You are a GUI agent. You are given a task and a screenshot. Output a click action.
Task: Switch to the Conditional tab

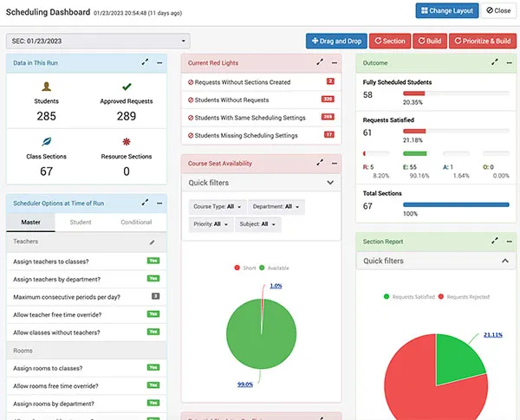point(136,223)
